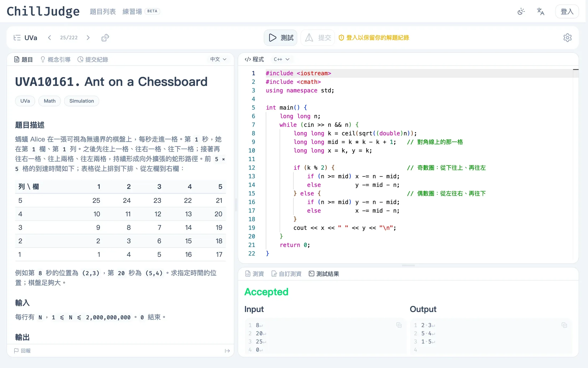Open the language translation icon

click(x=540, y=12)
